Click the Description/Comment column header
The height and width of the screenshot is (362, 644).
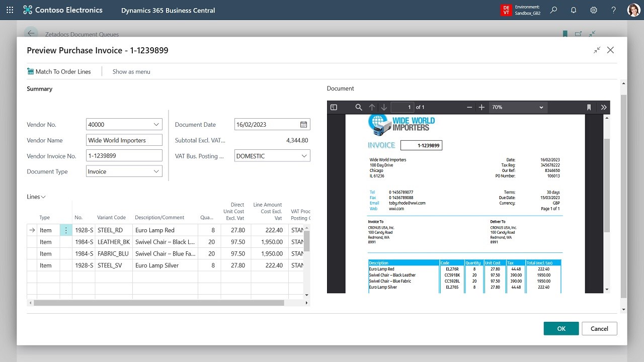point(159,218)
